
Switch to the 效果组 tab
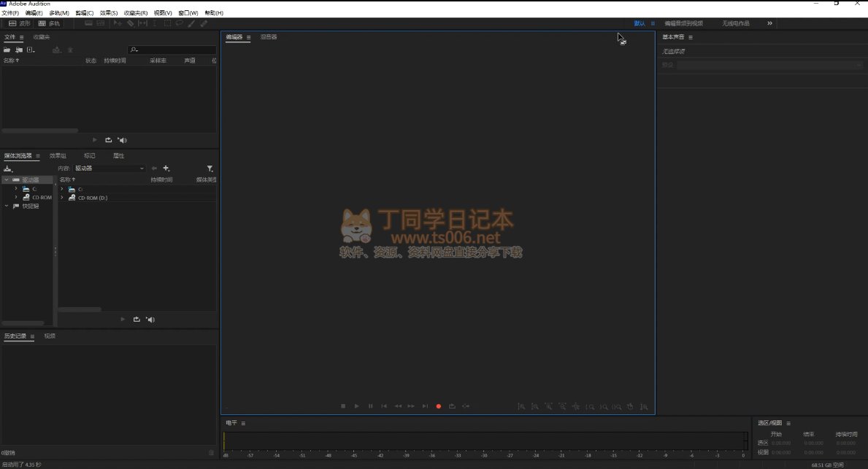[x=58, y=155]
